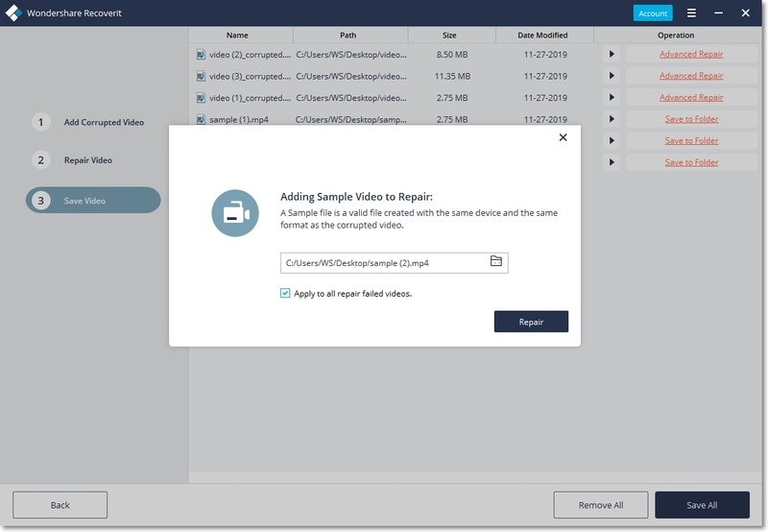Click the Repair button

(x=531, y=322)
